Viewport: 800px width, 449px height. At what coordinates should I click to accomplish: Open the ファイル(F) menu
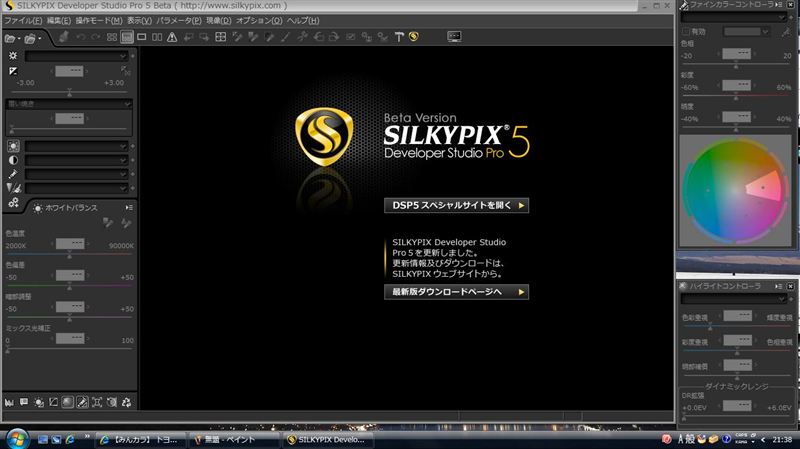click(23, 20)
